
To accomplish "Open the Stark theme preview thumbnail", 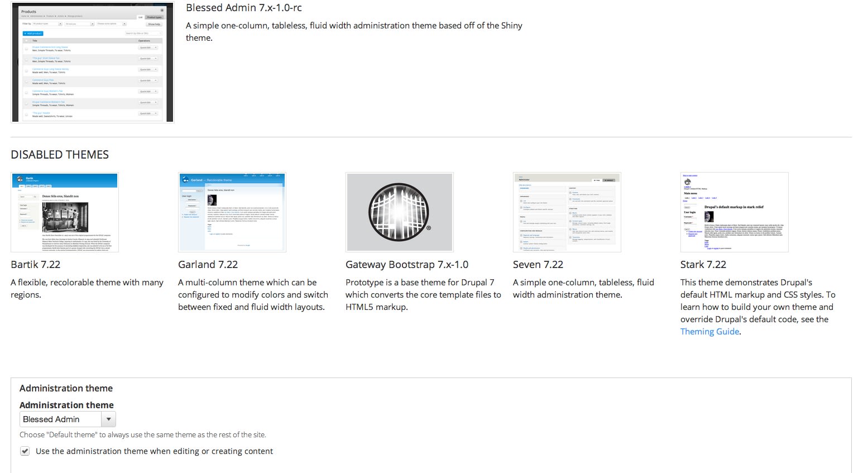I will coord(735,212).
